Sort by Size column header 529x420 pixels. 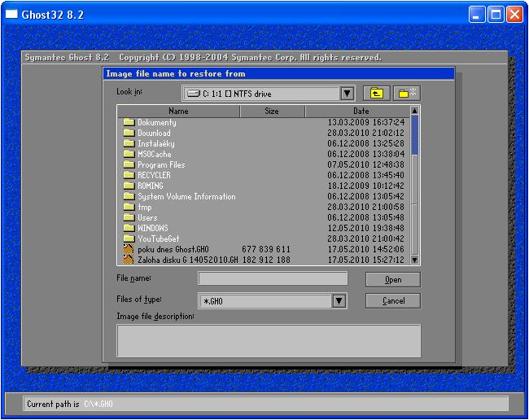(272, 111)
